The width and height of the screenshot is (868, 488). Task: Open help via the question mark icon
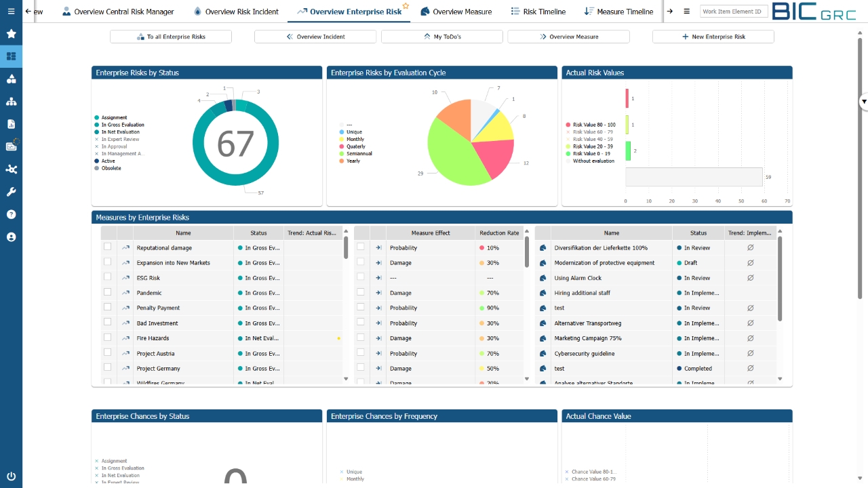point(11,214)
